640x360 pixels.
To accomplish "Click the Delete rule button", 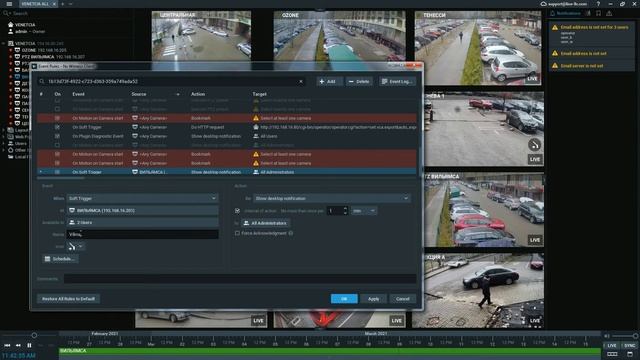I will (x=360, y=82).
